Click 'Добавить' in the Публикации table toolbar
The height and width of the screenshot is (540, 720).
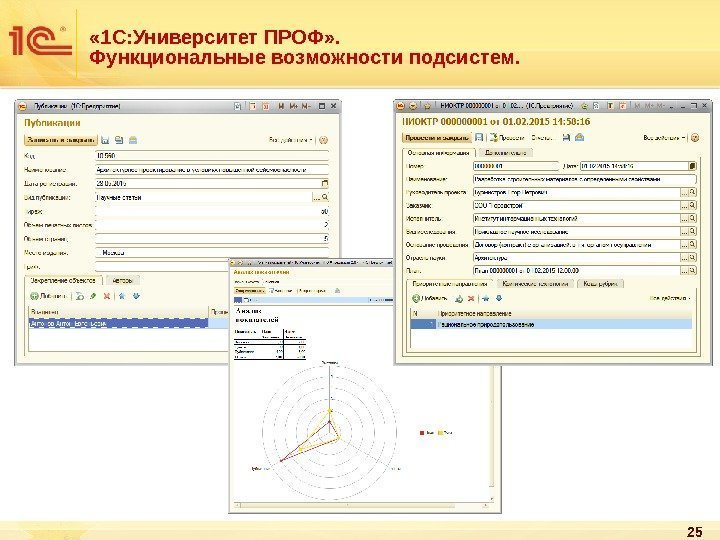(48, 296)
